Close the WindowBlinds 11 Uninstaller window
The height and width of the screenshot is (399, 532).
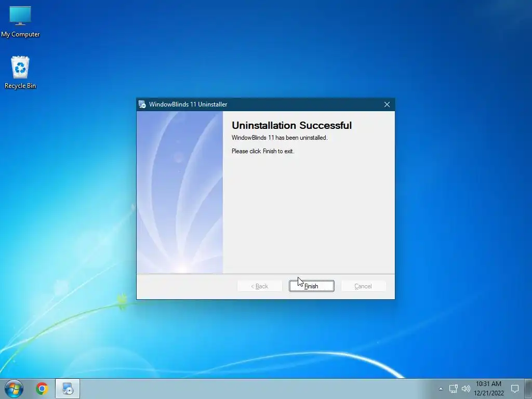click(387, 104)
